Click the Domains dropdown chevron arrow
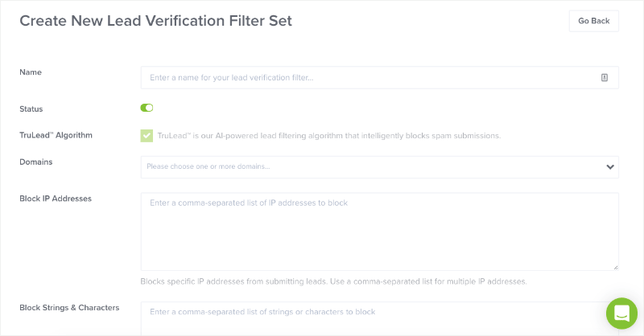Screen dimensions: 644x336 (x=609, y=166)
